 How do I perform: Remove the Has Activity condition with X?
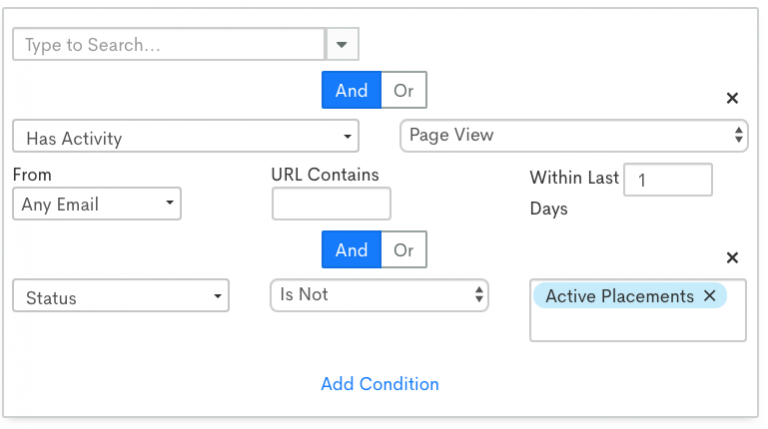732,98
